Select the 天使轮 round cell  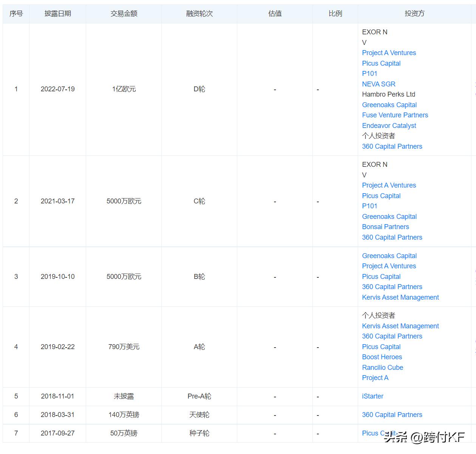(x=199, y=415)
